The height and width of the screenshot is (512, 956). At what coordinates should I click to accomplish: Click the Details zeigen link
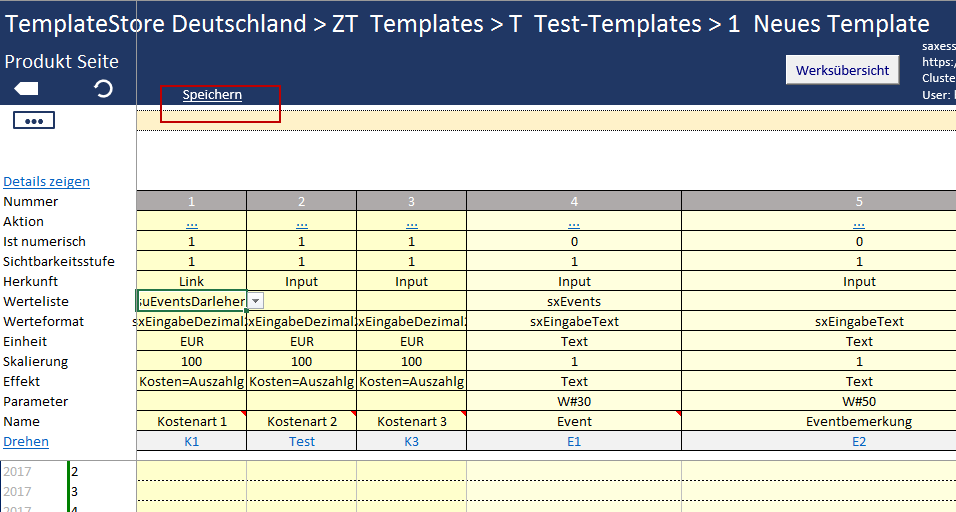[46, 182]
